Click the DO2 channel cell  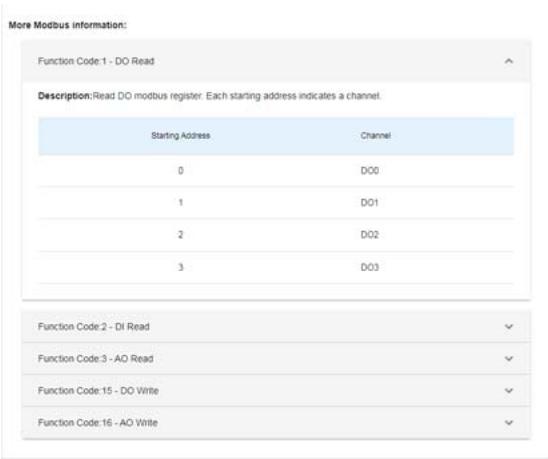pyautogui.click(x=370, y=235)
